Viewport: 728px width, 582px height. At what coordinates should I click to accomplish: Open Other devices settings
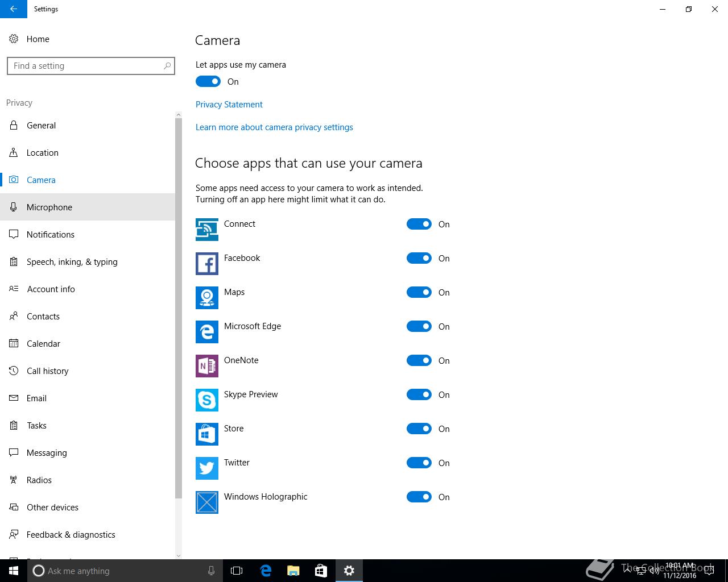click(88, 507)
